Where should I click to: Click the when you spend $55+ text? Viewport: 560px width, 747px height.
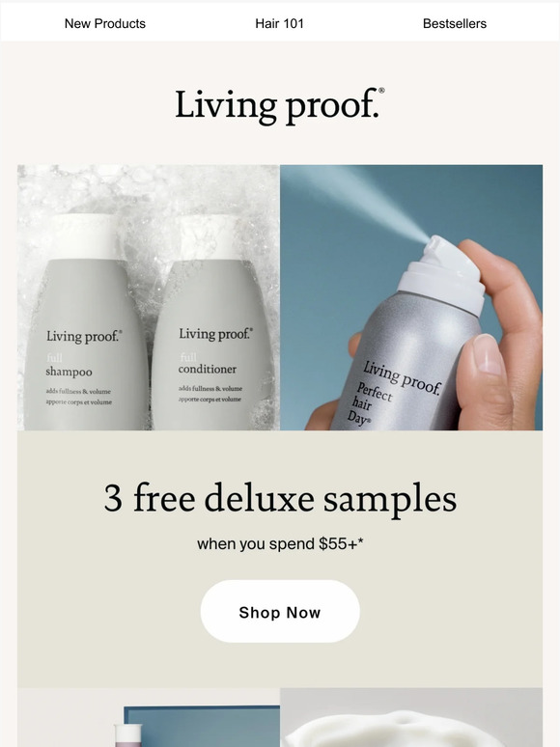coord(280,543)
